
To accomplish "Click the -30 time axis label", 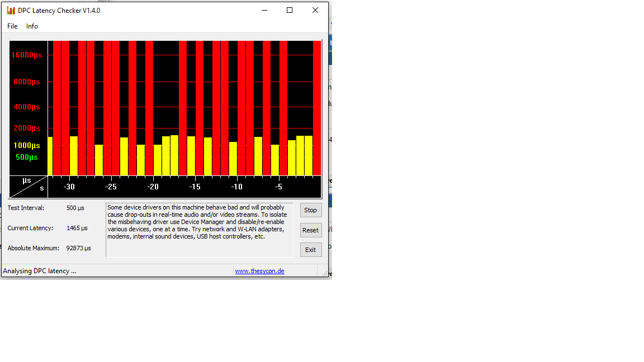I will click(69, 187).
